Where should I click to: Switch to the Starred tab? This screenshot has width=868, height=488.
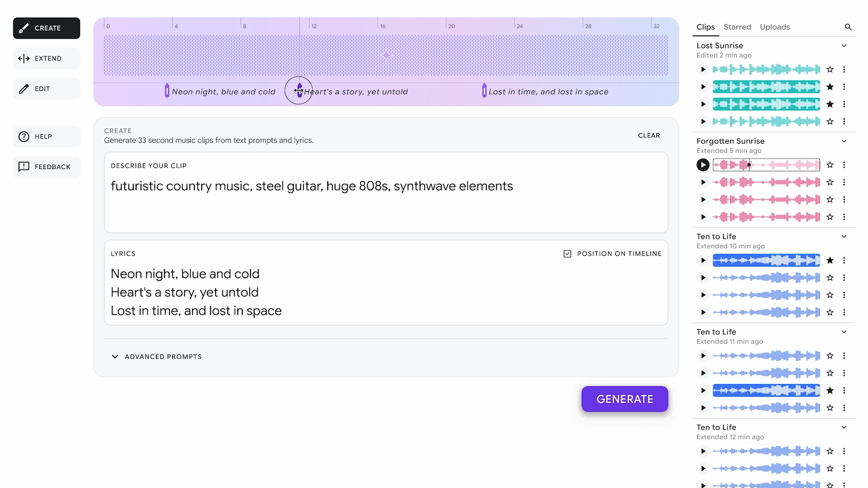click(x=737, y=27)
